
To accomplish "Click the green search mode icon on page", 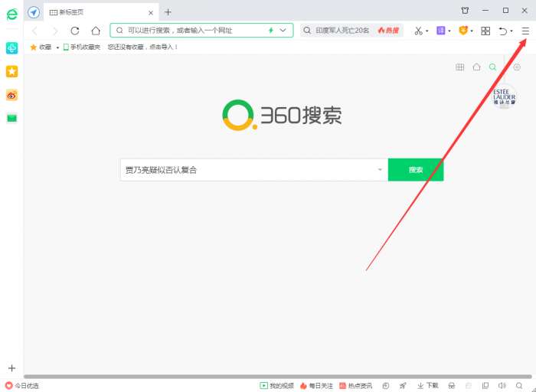I will click(492, 67).
